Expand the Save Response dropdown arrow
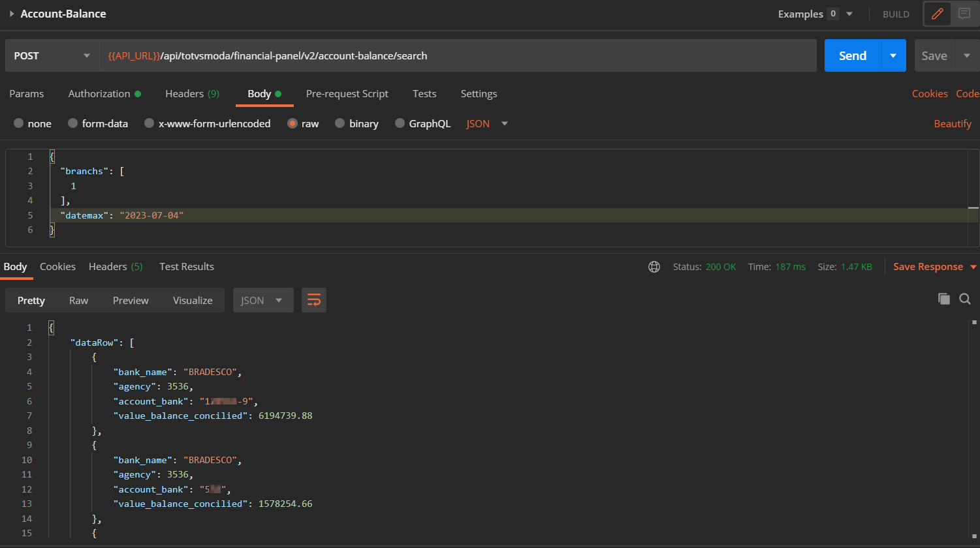This screenshot has width=980, height=548. pyautogui.click(x=973, y=267)
